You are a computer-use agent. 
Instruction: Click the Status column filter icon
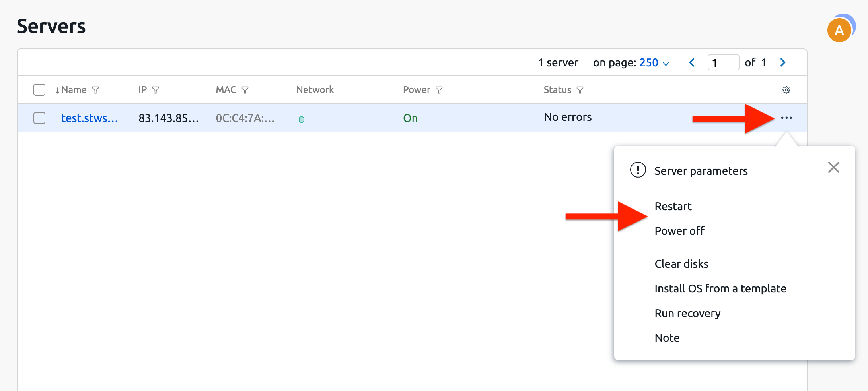pyautogui.click(x=580, y=90)
